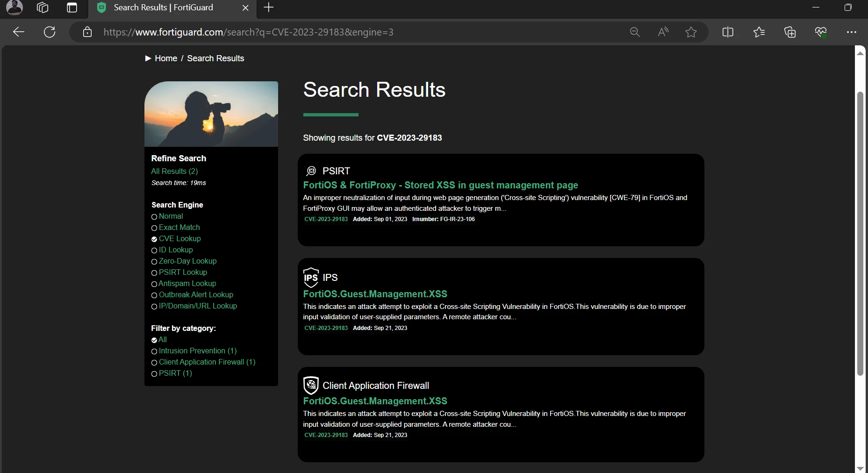Click All Results (2) link
The width and height of the screenshot is (868, 473).
click(174, 171)
